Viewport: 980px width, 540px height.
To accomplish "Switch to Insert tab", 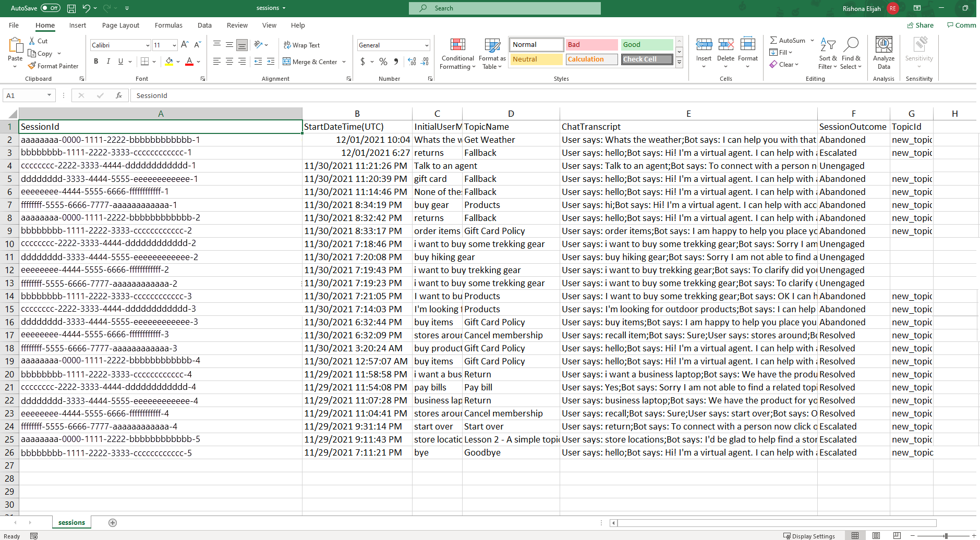I will (78, 25).
